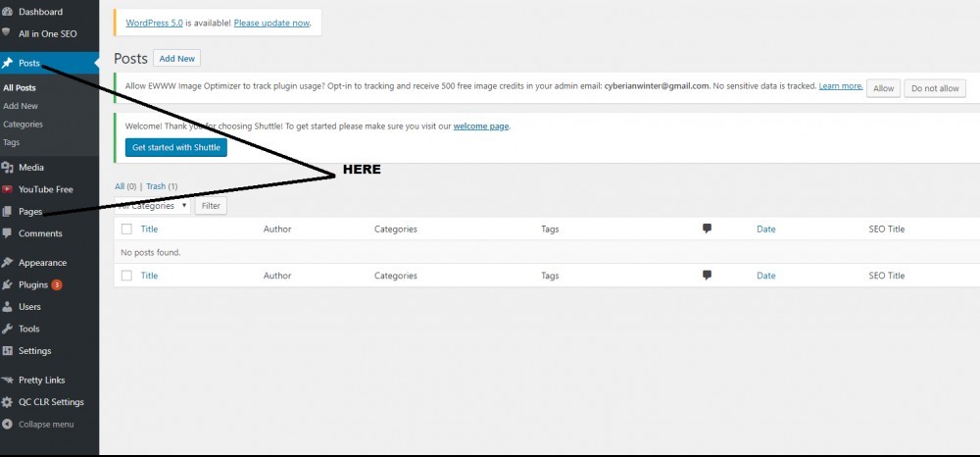The height and width of the screenshot is (457, 980).
Task: Open All in One SEO menu
Action: coord(47,33)
